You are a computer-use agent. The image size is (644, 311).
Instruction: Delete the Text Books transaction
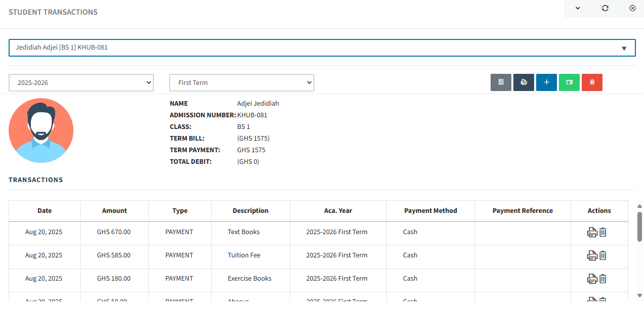603,232
